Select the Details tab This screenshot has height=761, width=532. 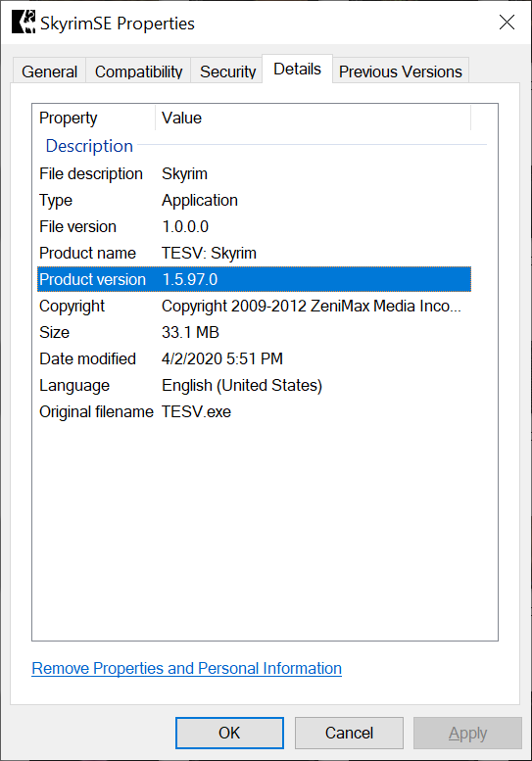297,69
